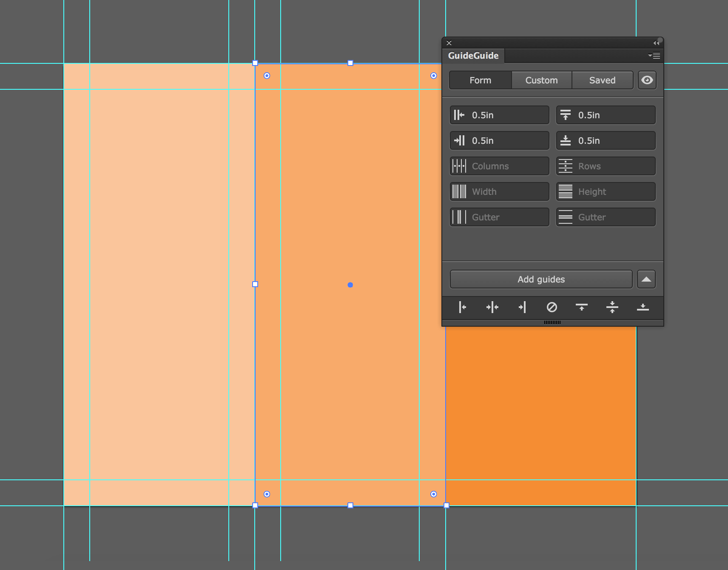Click the Columns grid icon
This screenshot has height=570, width=728.
click(x=459, y=166)
